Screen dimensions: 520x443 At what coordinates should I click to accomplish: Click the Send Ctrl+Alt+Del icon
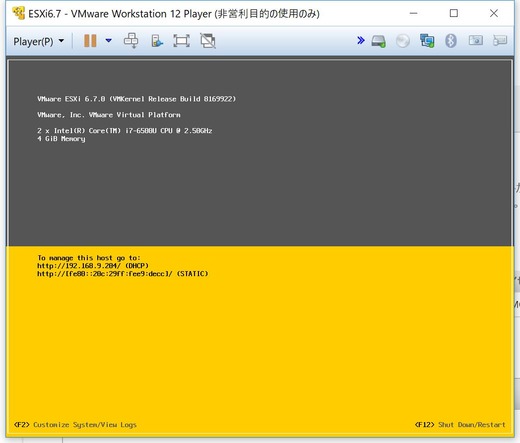pos(131,41)
